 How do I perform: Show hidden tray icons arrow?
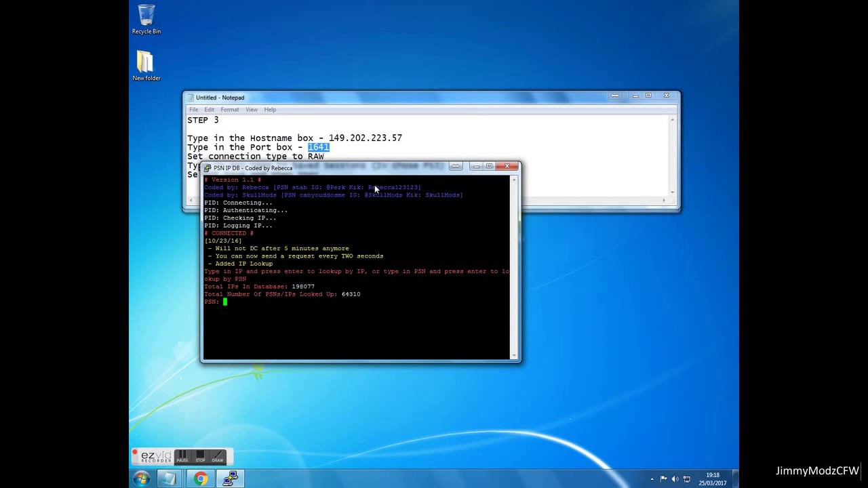tap(652, 479)
